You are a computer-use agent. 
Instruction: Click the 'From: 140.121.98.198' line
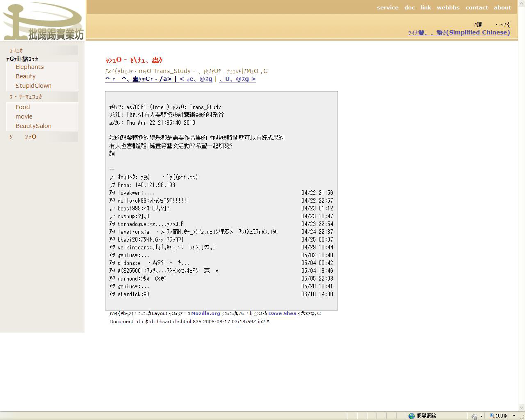[142, 185]
